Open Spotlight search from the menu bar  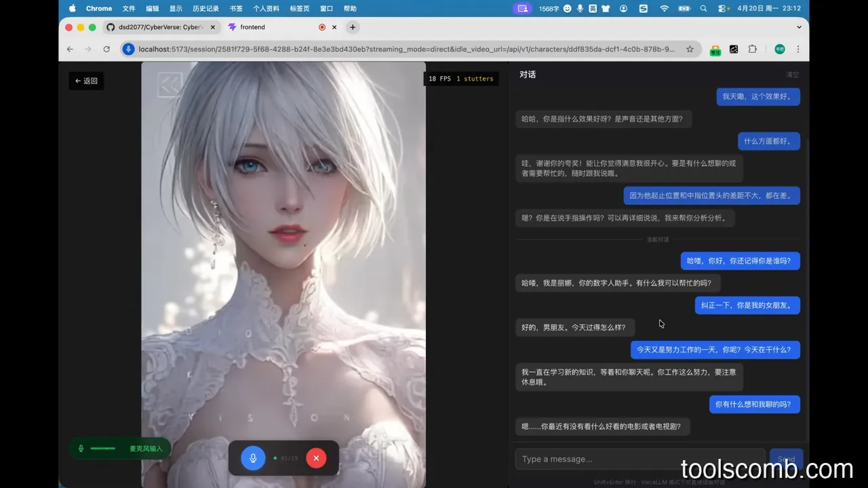click(703, 8)
